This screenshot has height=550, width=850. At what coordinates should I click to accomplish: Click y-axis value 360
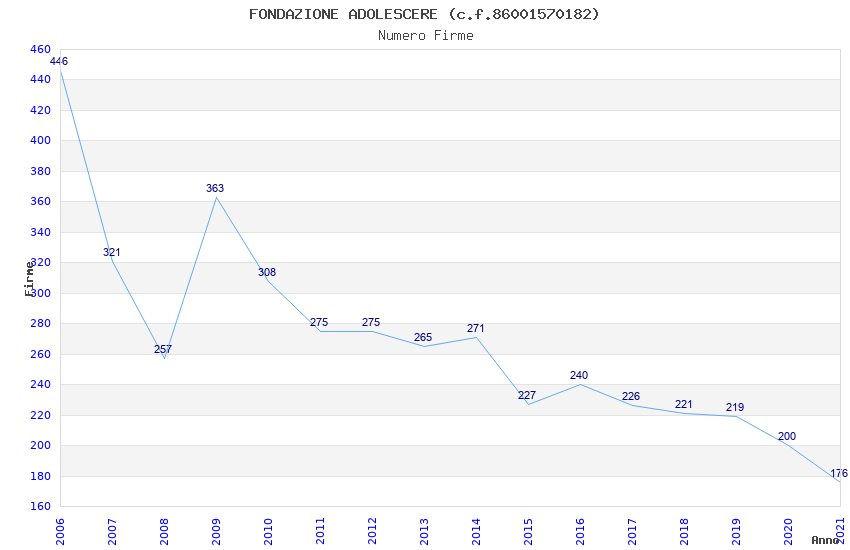coord(41,202)
